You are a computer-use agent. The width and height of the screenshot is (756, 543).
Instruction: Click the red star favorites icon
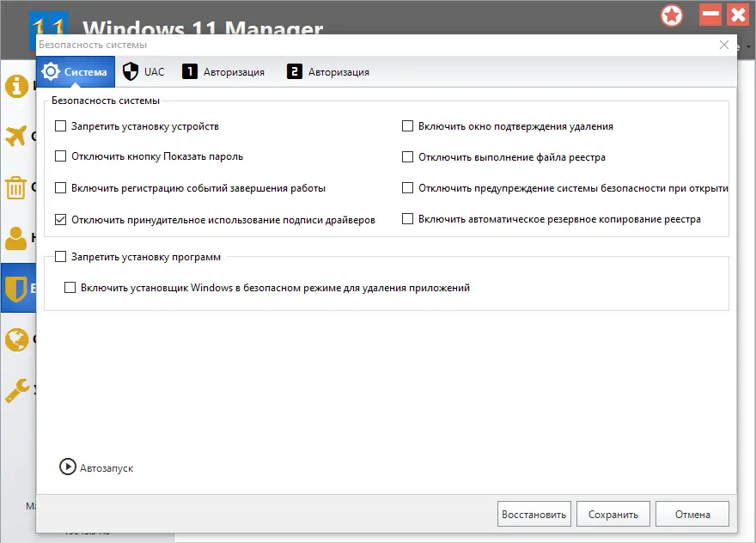pos(672,15)
